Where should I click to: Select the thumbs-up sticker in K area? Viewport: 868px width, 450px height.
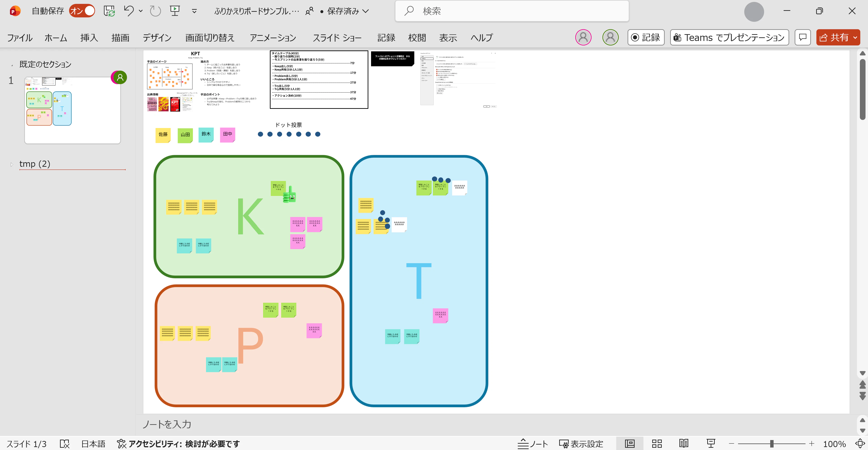coord(289,195)
